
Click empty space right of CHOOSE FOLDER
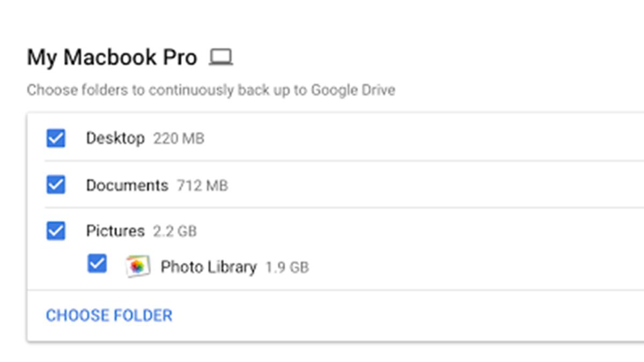tap(376, 315)
